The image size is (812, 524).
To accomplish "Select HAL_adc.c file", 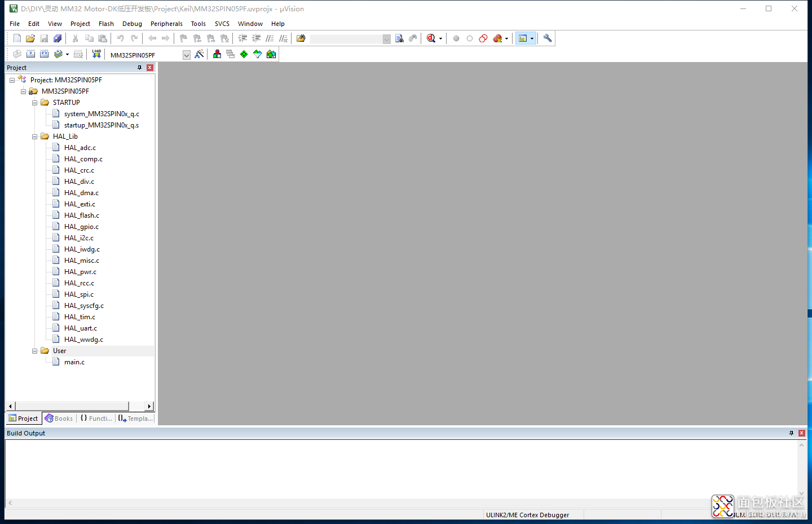I will pos(80,148).
